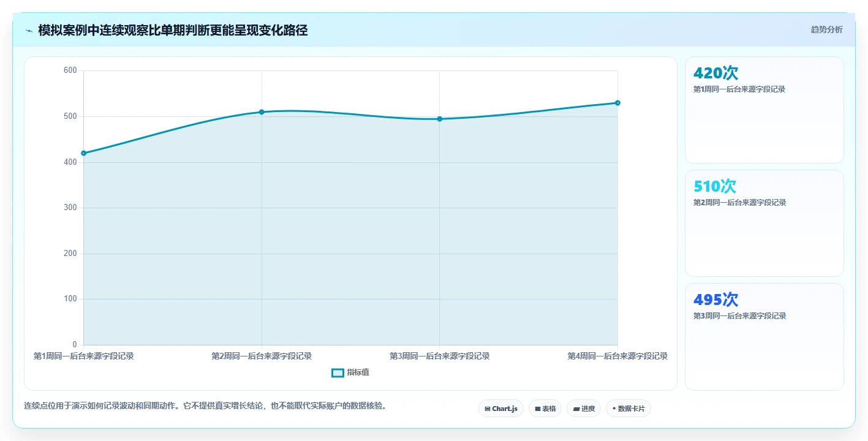Screen dimensions: 868x441
Task: Open the 510次 data card
Action: tap(764, 224)
